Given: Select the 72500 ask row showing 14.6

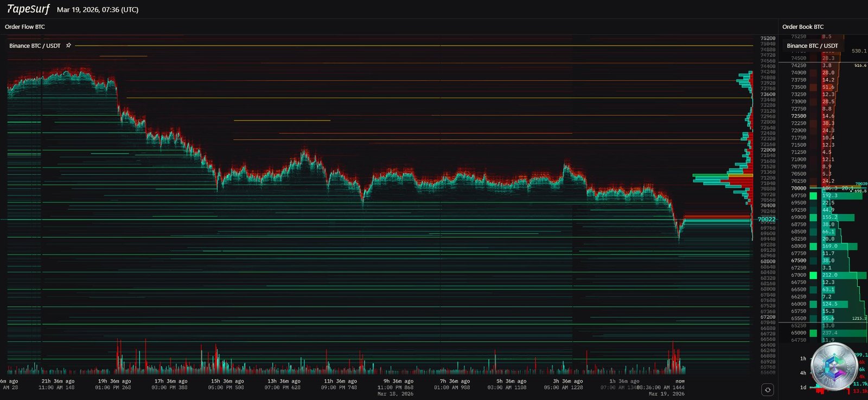Looking at the screenshot, I should pyautogui.click(x=822, y=116).
